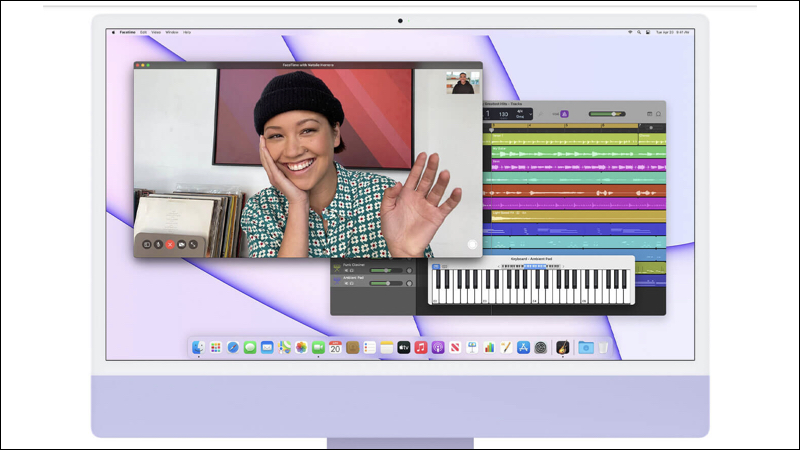Open News app in the dock

tap(455, 347)
